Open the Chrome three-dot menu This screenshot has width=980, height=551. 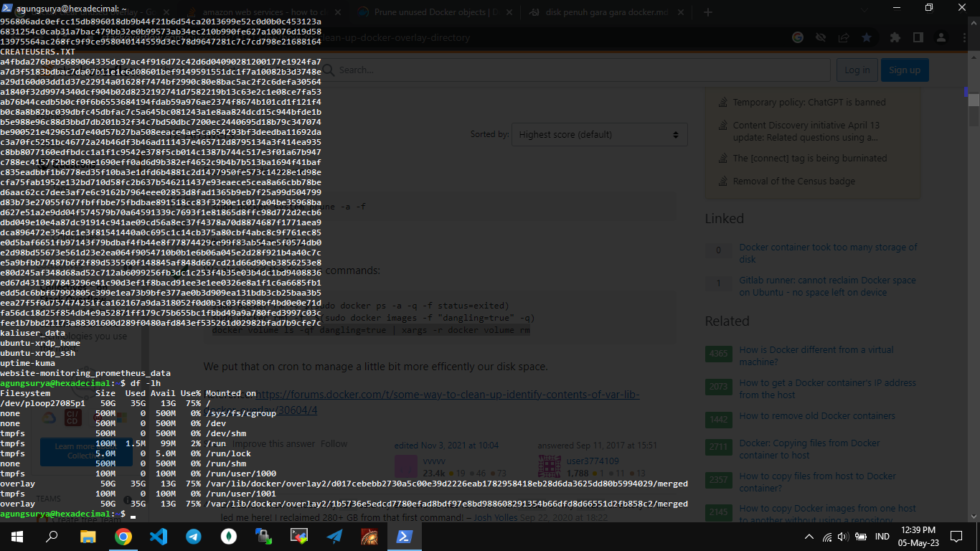pos(964,37)
